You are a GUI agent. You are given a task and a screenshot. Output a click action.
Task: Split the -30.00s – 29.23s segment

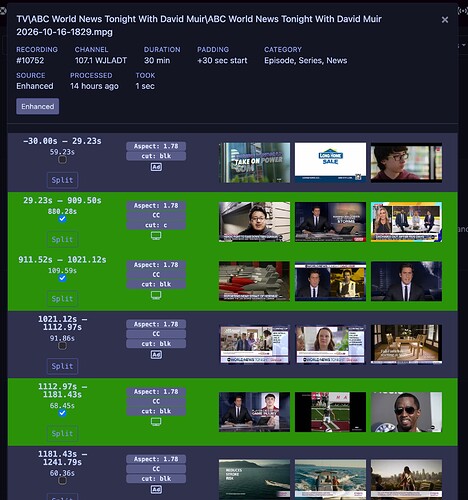click(62, 180)
